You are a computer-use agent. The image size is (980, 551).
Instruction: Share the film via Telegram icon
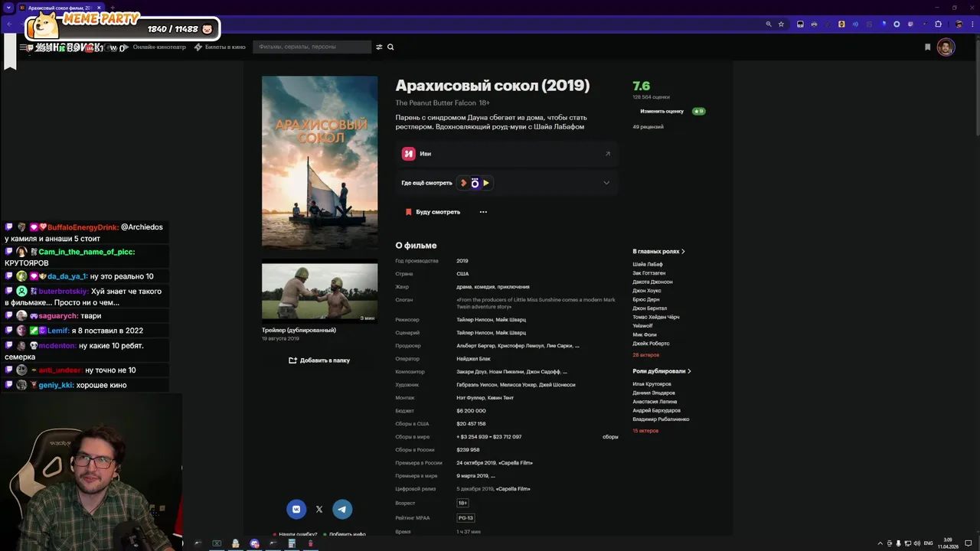click(342, 509)
